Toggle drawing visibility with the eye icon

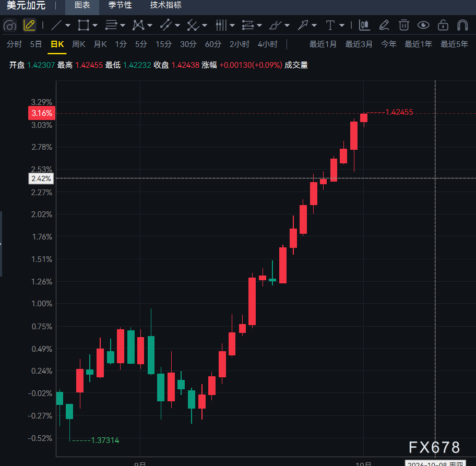click(423, 25)
